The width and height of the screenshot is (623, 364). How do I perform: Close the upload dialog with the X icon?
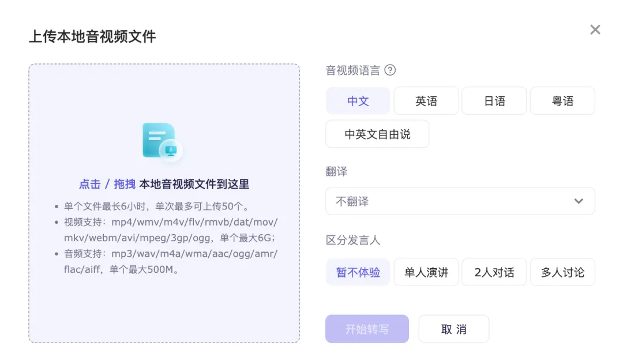pyautogui.click(x=595, y=29)
